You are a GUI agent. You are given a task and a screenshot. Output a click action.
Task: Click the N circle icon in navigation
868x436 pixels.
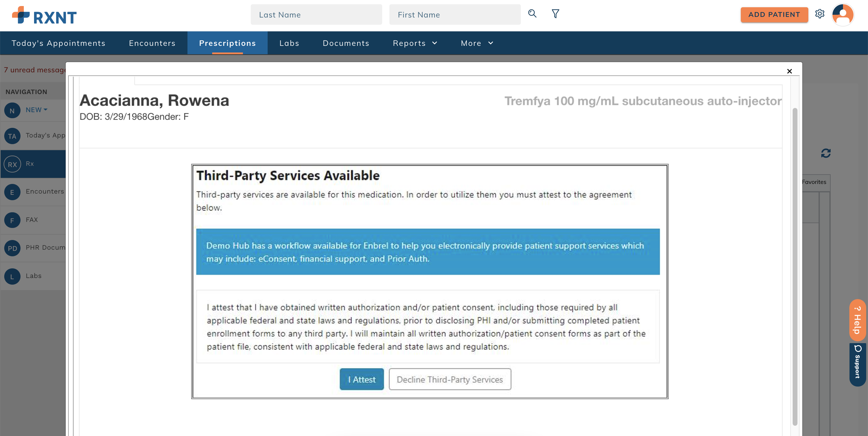12,111
